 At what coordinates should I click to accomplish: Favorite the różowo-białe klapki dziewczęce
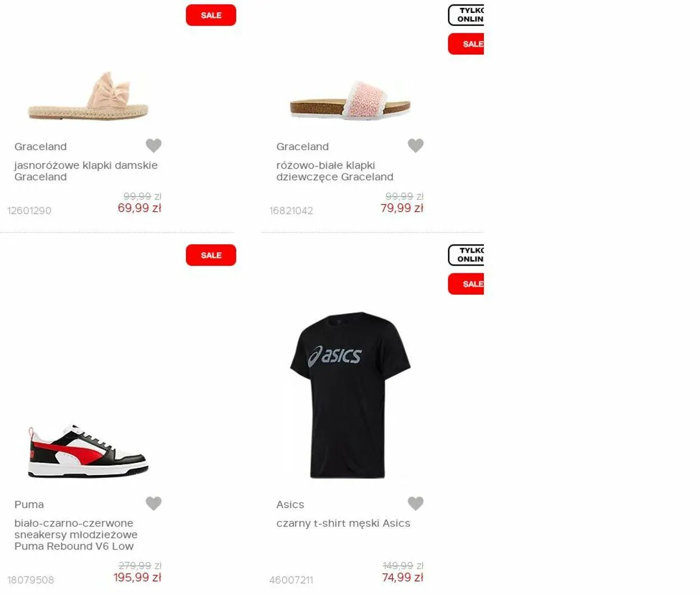point(416,146)
